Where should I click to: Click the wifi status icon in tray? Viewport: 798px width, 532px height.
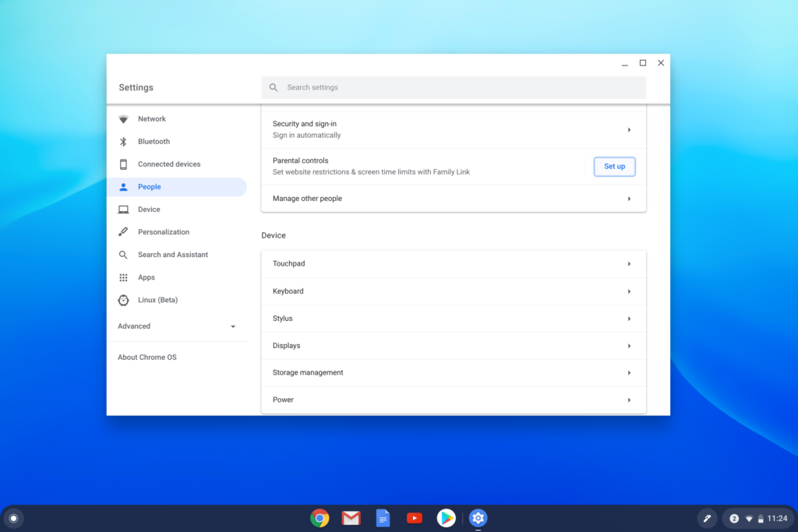click(x=749, y=518)
